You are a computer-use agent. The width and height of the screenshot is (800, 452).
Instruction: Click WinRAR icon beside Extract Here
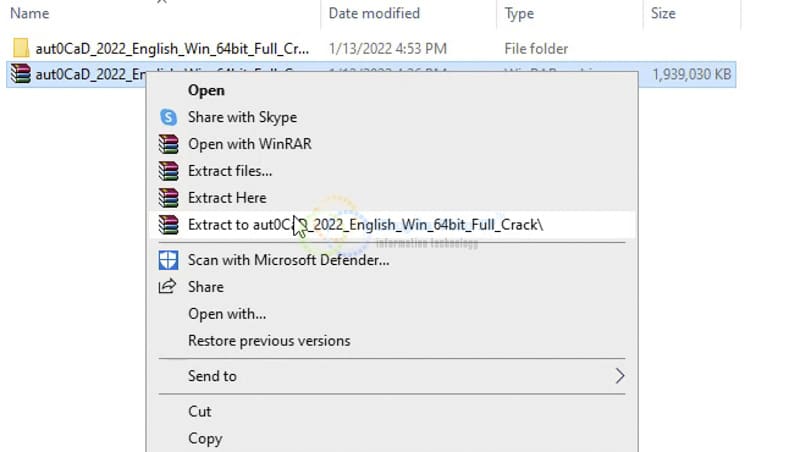click(168, 198)
